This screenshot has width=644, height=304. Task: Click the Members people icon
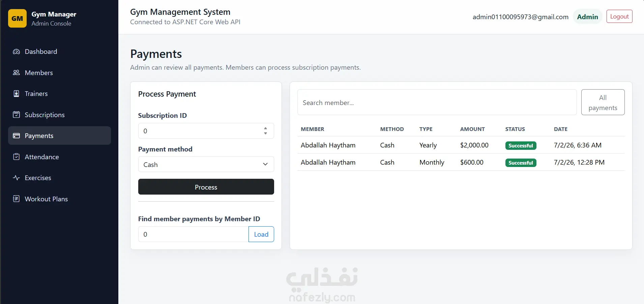coord(16,73)
